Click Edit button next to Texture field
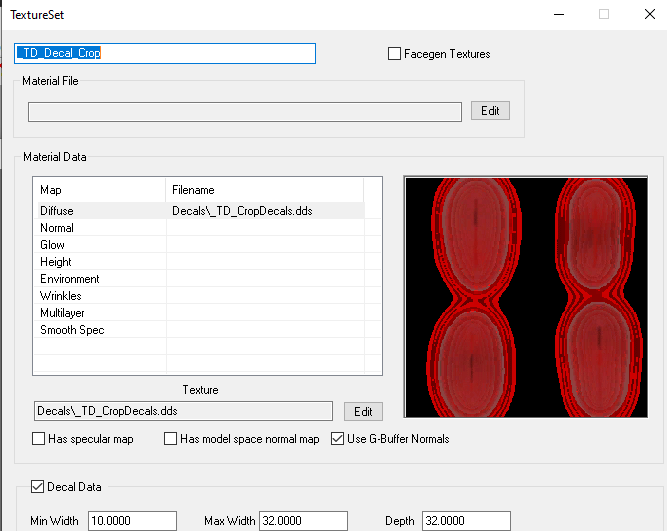 coord(363,411)
